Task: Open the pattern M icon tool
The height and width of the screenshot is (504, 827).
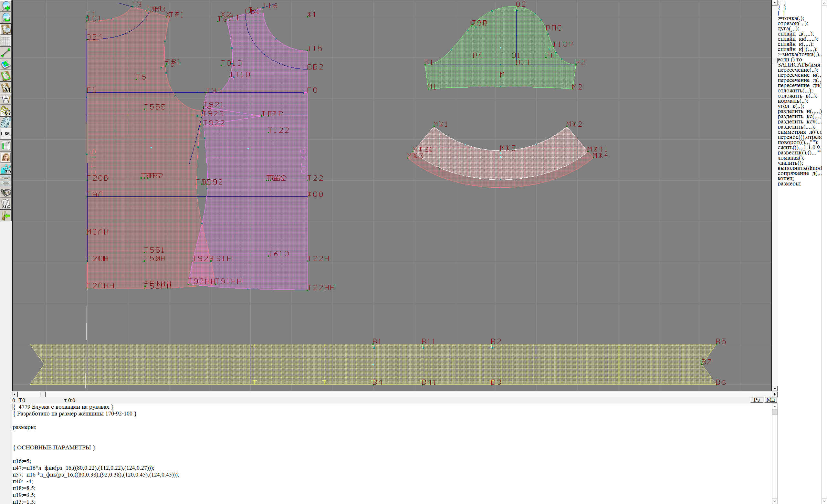Action: tap(6, 88)
